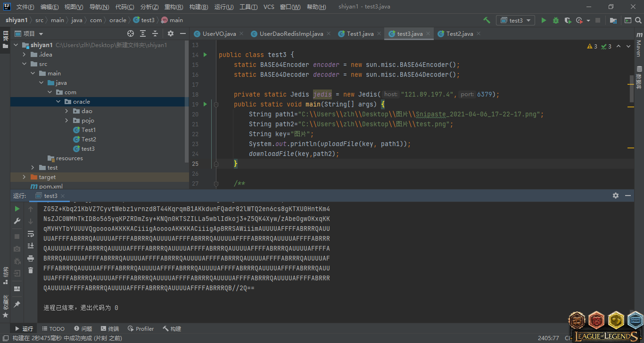Pin the Run tab using the pin icon
Screen dimensions: 644x343
[x=17, y=304]
